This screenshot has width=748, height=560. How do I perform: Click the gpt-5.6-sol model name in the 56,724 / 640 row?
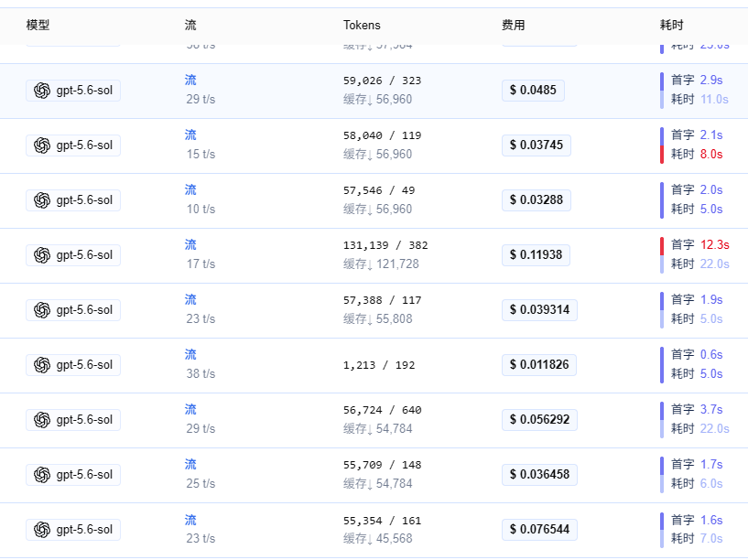(84, 420)
